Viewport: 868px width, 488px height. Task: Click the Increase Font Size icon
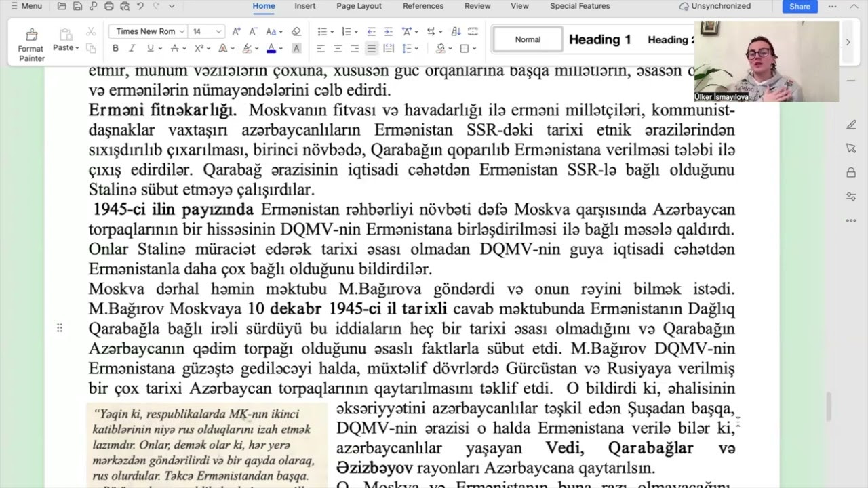[236, 31]
